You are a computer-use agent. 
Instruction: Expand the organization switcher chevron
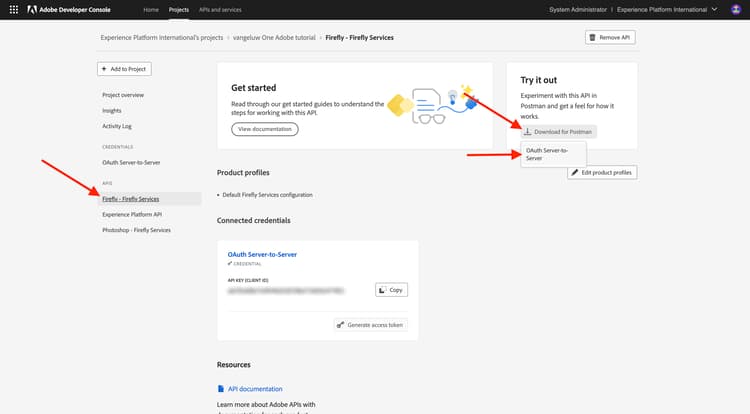tap(714, 10)
